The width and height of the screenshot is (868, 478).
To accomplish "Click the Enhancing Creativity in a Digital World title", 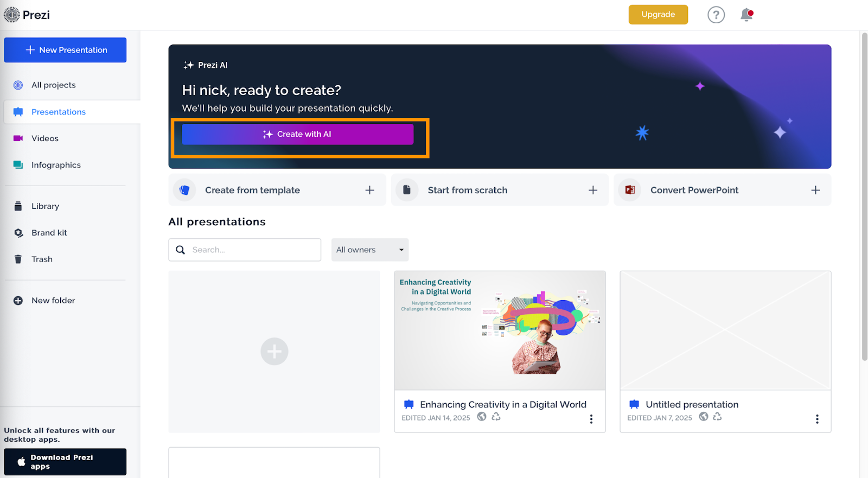I will point(503,405).
